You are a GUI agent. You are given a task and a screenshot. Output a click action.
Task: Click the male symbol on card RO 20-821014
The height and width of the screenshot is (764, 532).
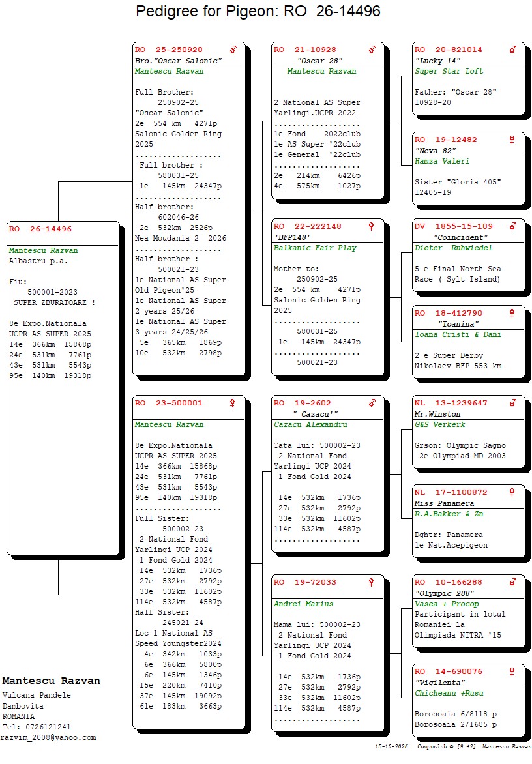[513, 49]
